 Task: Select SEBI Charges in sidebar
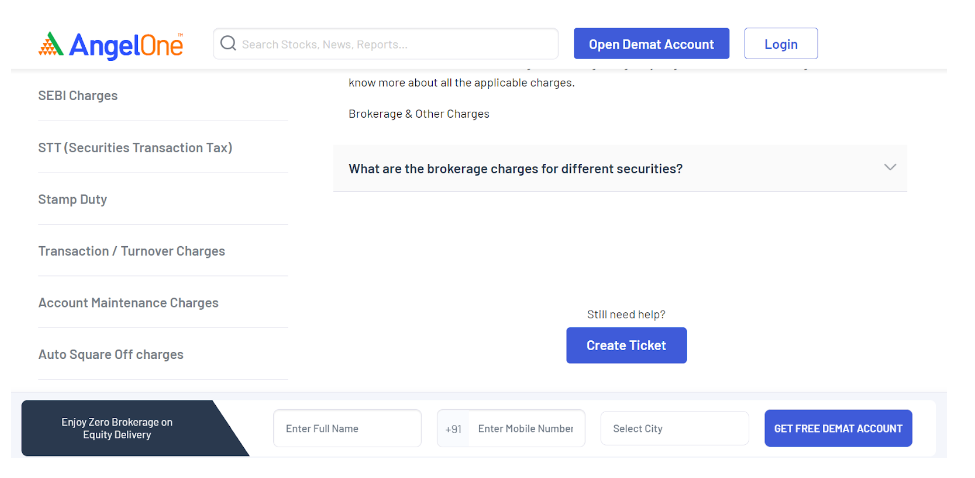point(78,96)
